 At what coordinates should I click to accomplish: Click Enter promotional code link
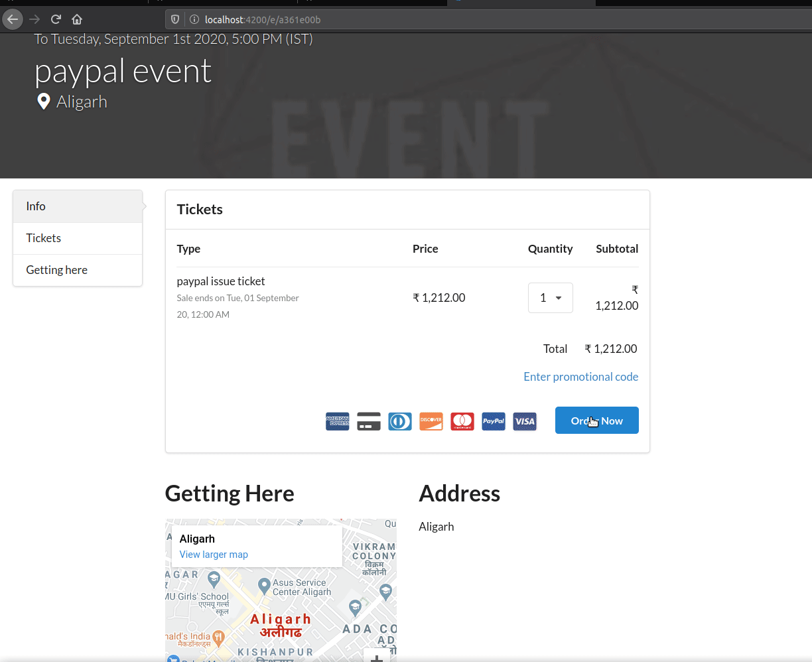[581, 377]
